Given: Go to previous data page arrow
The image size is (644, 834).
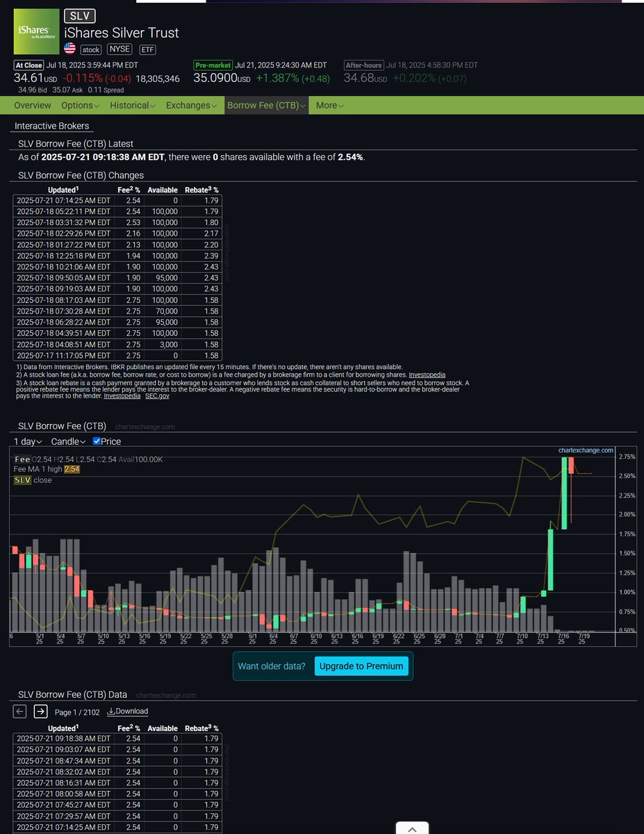Looking at the screenshot, I should (20, 711).
